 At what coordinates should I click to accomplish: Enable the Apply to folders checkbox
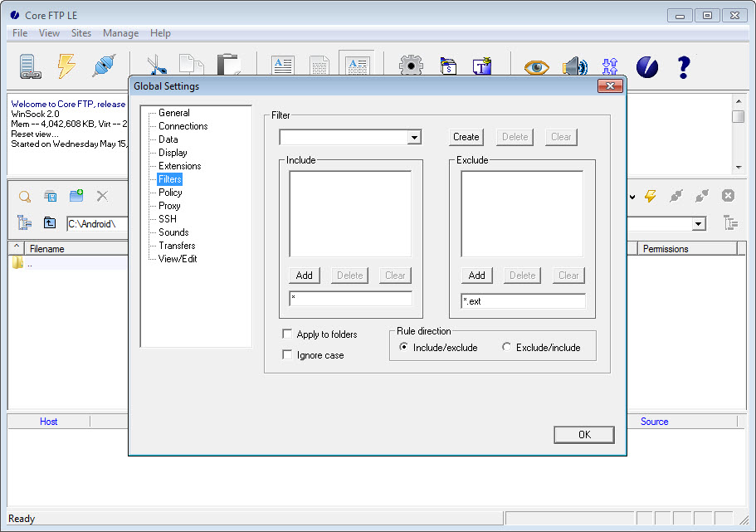click(287, 334)
